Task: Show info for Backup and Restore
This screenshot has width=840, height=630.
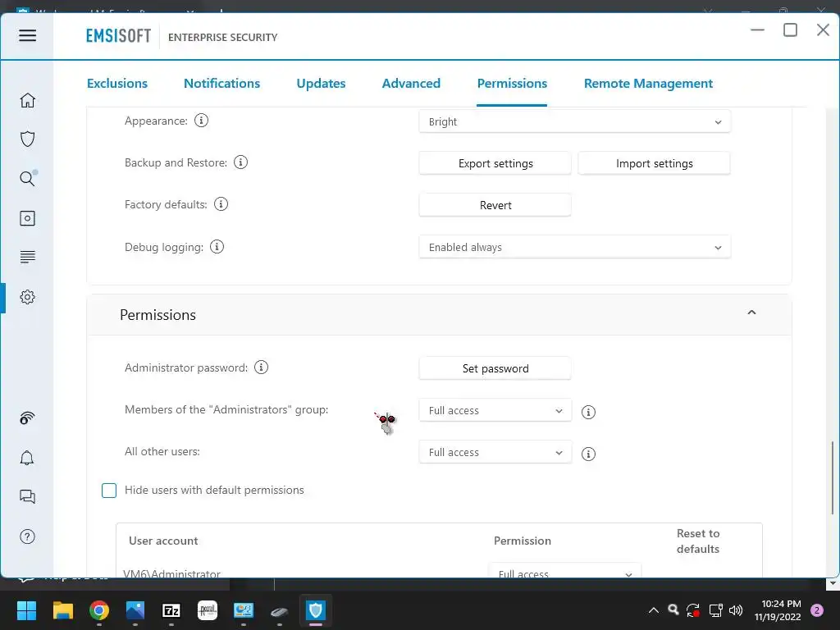Action: click(240, 162)
